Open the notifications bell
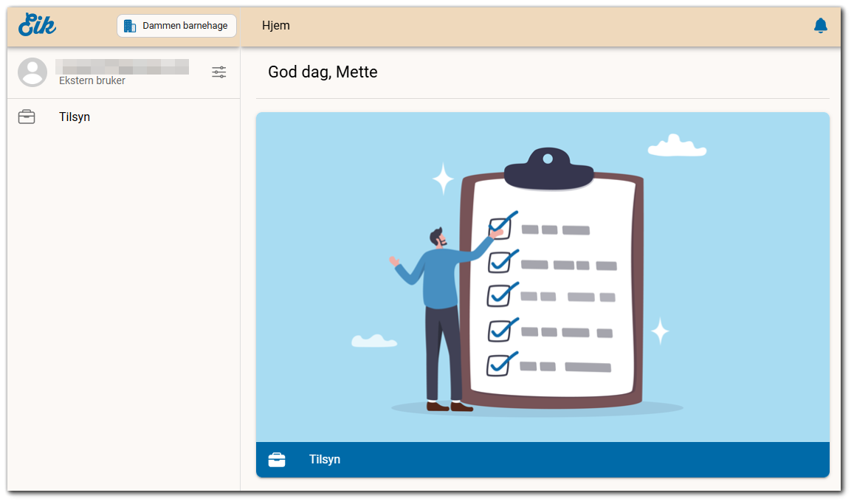The height and width of the screenshot is (504, 854). pos(820,26)
